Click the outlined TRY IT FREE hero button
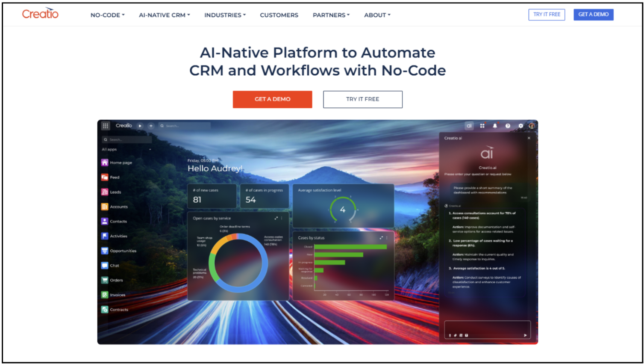The height and width of the screenshot is (364, 644). [363, 99]
